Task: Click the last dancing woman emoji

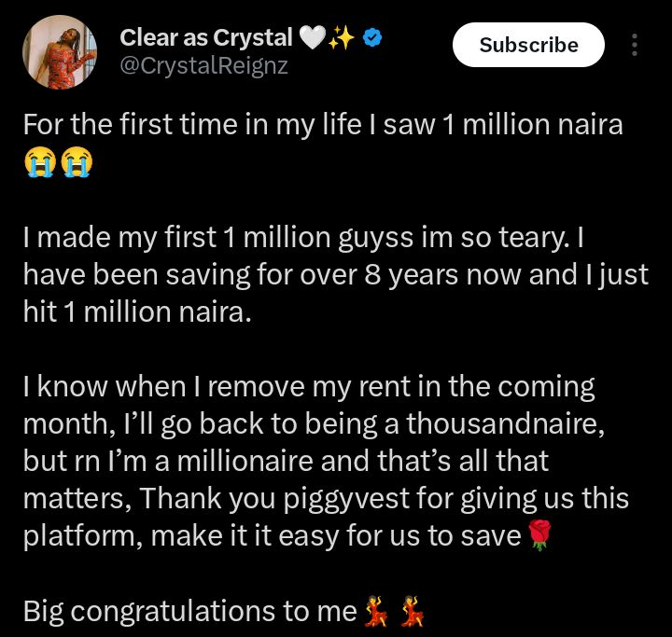Action: (413, 612)
